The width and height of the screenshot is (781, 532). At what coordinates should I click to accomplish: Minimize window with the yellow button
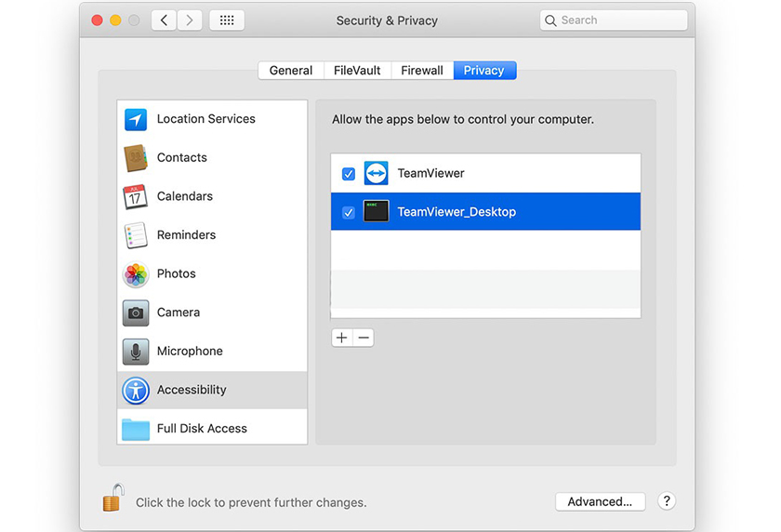tap(115, 20)
